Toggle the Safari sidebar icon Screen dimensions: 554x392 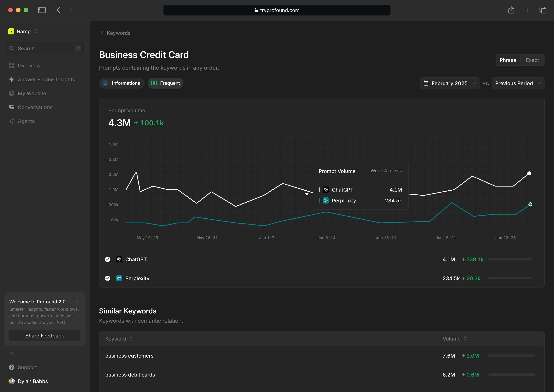pyautogui.click(x=42, y=10)
